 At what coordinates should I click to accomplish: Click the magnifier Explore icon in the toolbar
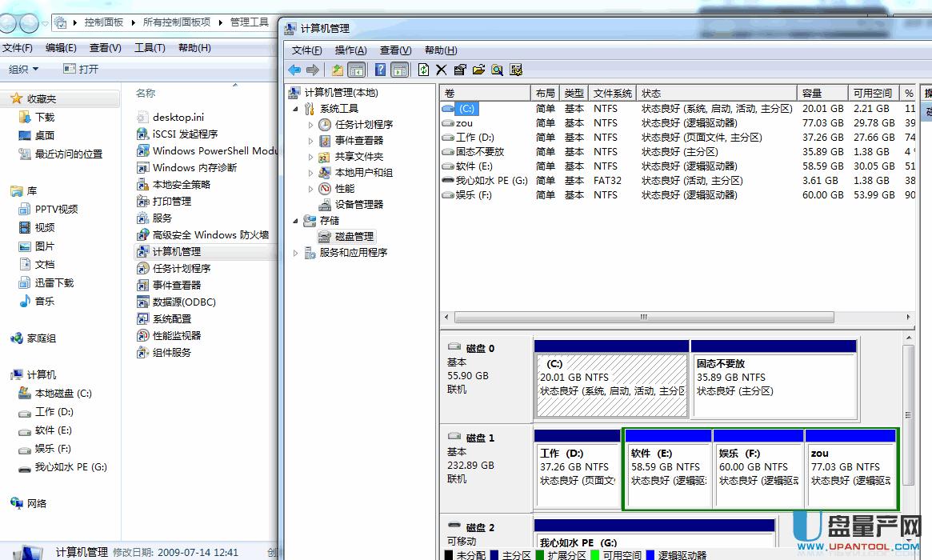coord(497,70)
